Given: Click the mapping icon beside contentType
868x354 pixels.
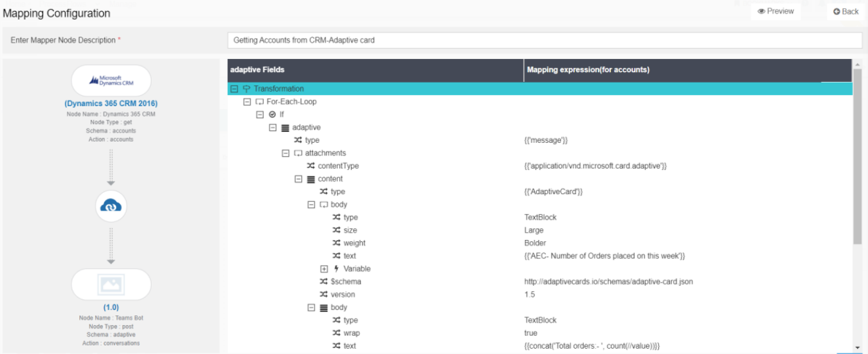Looking at the screenshot, I should click(x=311, y=166).
